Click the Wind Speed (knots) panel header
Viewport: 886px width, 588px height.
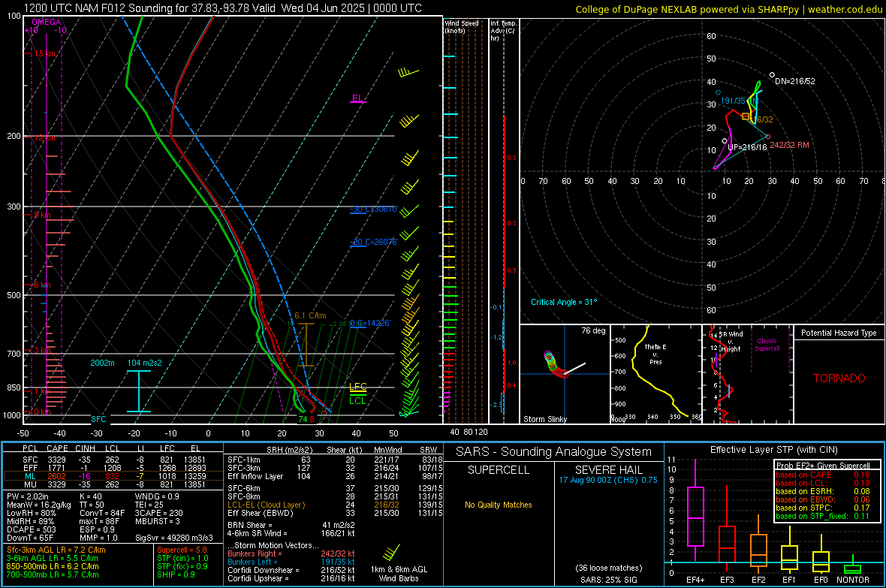coord(462,26)
